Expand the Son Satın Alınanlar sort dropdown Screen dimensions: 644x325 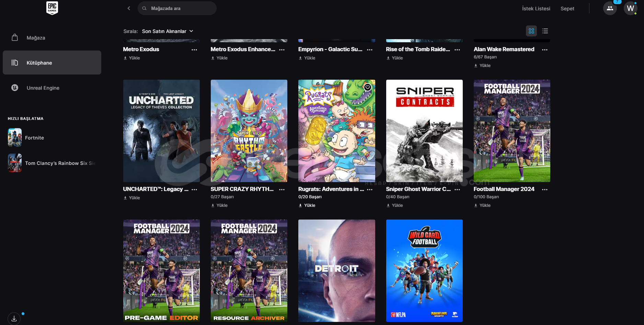point(168,31)
